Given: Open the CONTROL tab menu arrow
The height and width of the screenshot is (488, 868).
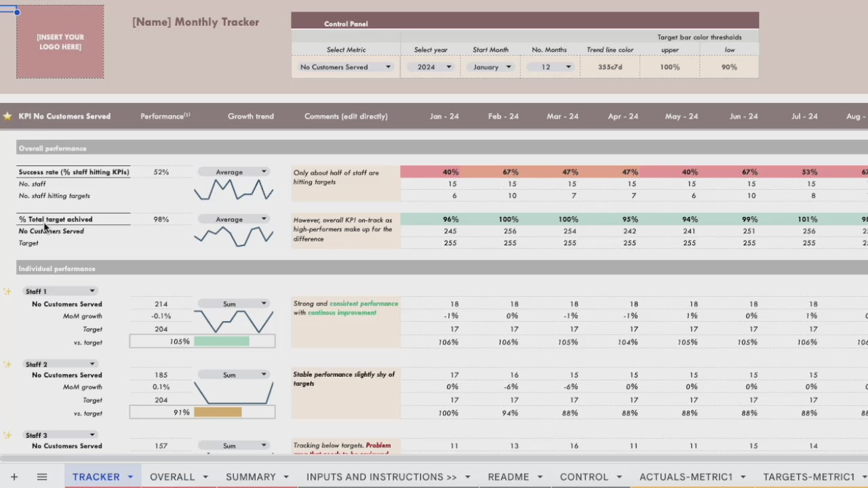Looking at the screenshot, I should tap(619, 477).
